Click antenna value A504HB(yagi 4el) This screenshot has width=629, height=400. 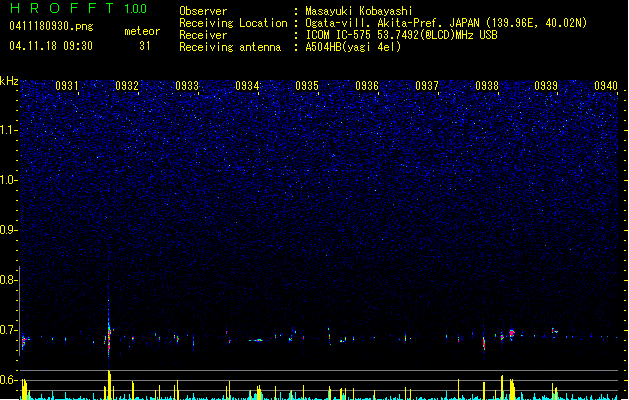click(x=353, y=47)
